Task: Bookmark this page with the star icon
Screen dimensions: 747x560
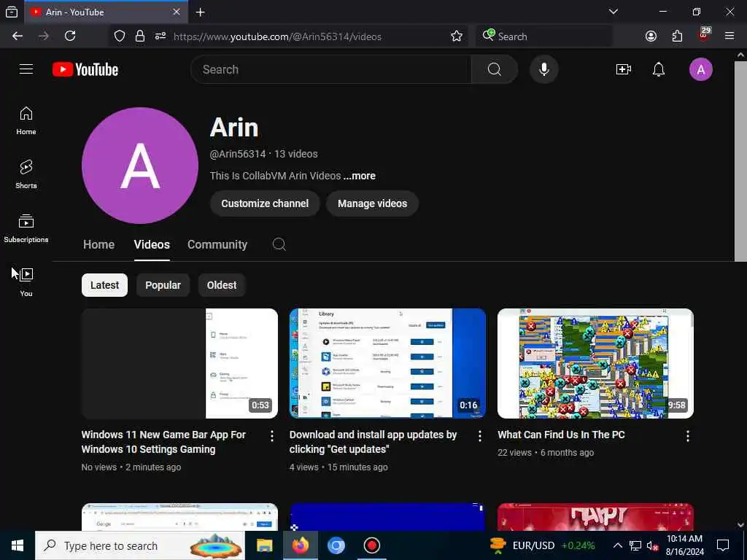Action: (457, 36)
